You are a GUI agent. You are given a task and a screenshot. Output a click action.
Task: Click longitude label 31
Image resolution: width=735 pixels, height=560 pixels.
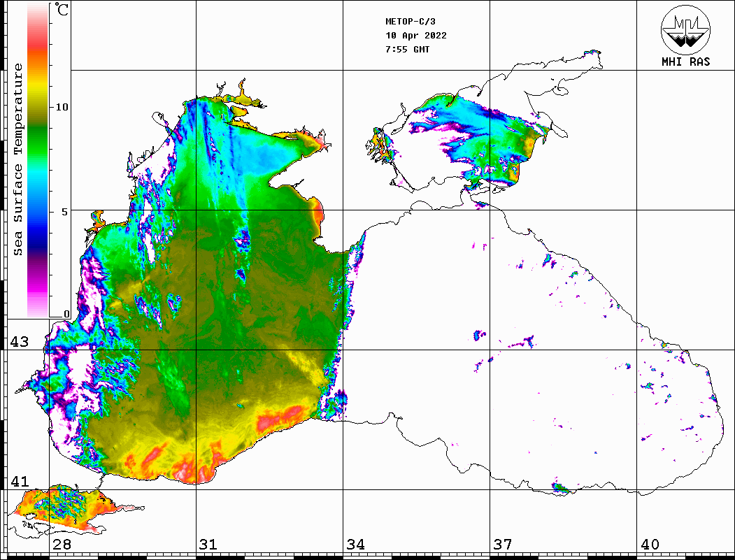(x=208, y=545)
